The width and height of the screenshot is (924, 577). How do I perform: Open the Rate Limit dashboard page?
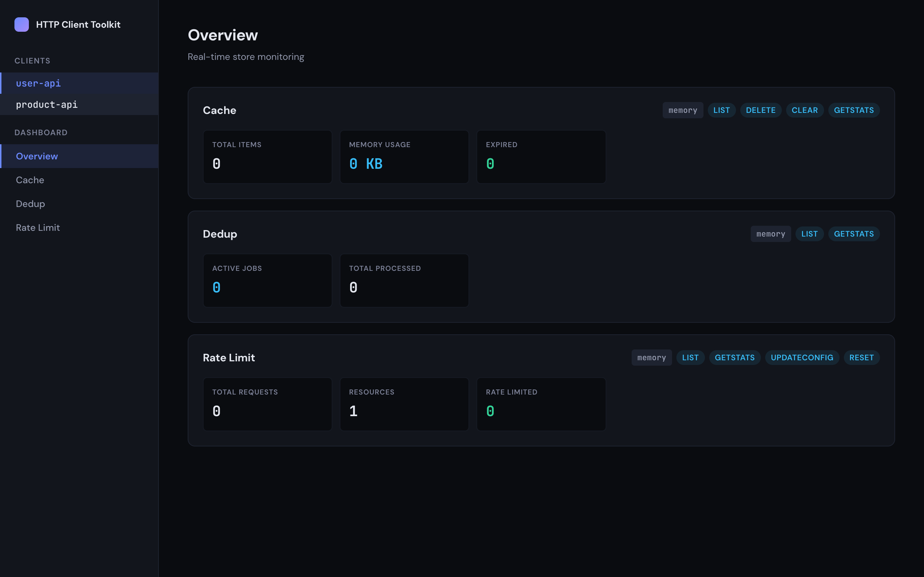[x=38, y=227]
